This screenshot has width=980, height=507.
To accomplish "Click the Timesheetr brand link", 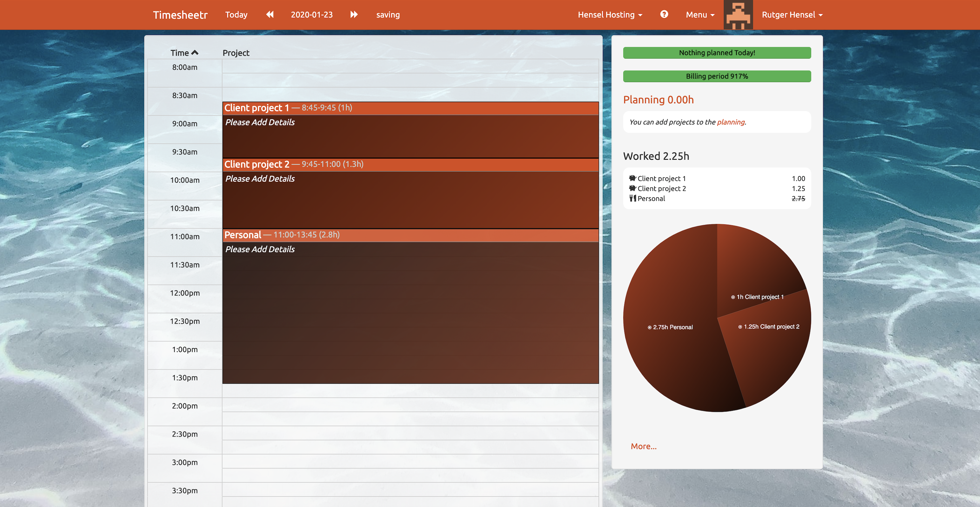I will coord(180,15).
